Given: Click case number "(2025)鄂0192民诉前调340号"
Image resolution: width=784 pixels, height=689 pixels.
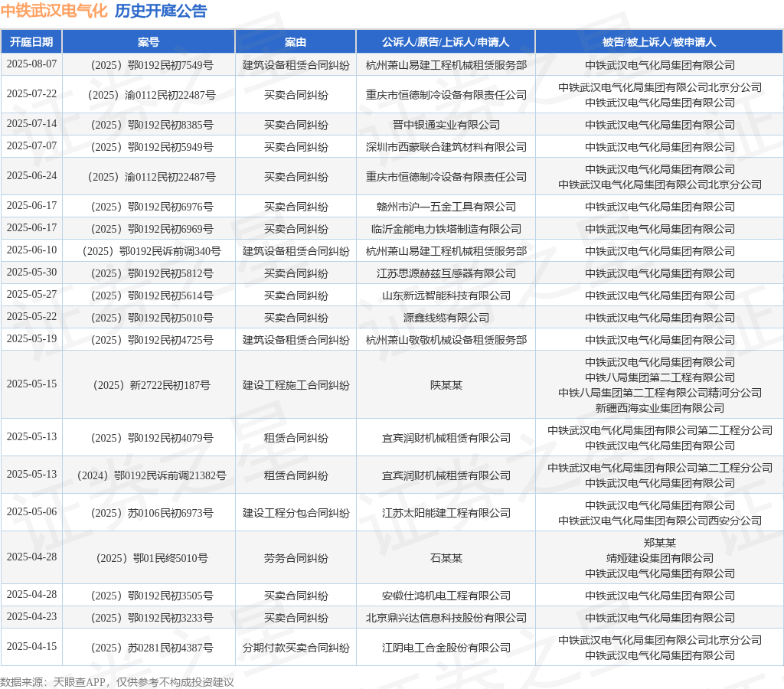Looking at the screenshot, I should 152,252.
